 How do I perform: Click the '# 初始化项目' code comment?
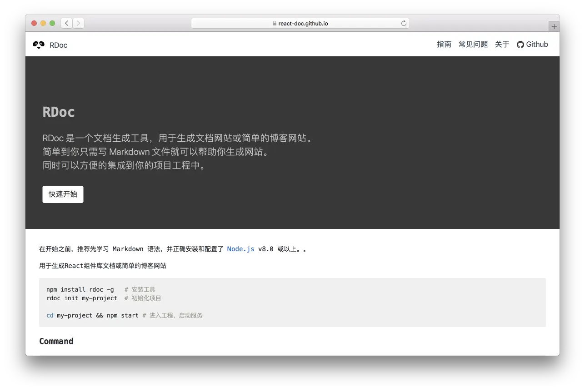pyautogui.click(x=143, y=298)
